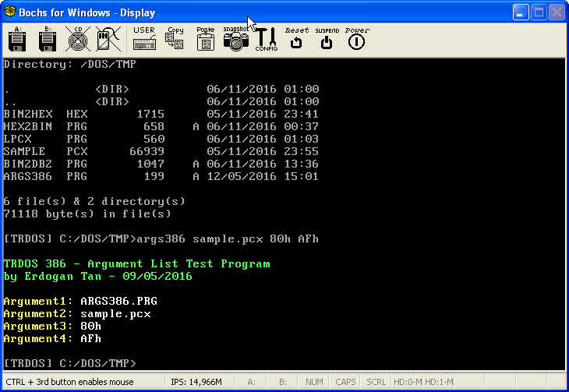Click the HEX2BIN PRG file row
Image resolution: width=569 pixels, height=392 pixels.
pos(161,126)
